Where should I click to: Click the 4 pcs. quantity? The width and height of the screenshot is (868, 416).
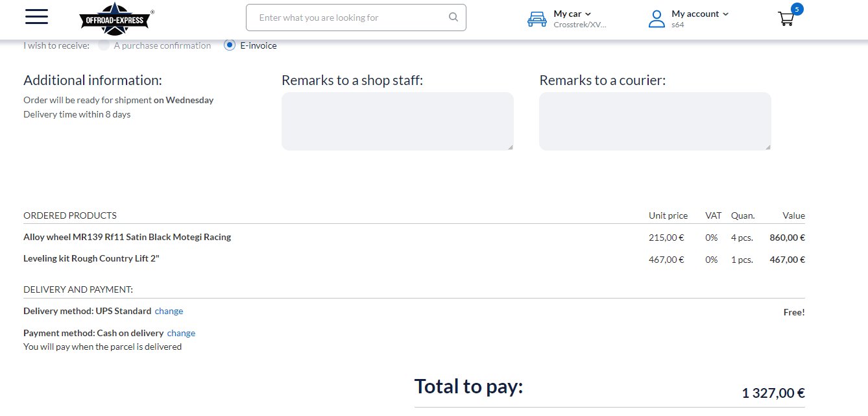point(742,238)
